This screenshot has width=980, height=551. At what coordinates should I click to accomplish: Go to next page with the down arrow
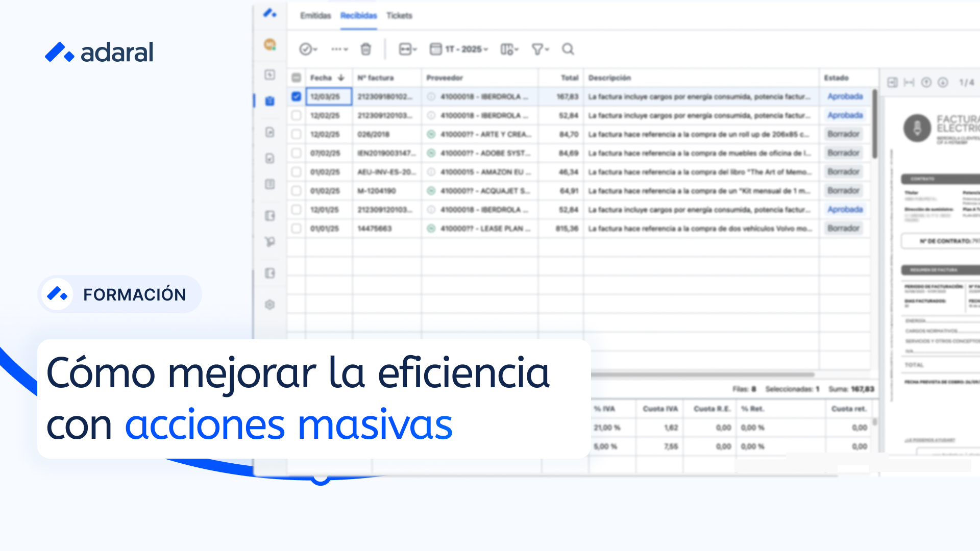943,82
